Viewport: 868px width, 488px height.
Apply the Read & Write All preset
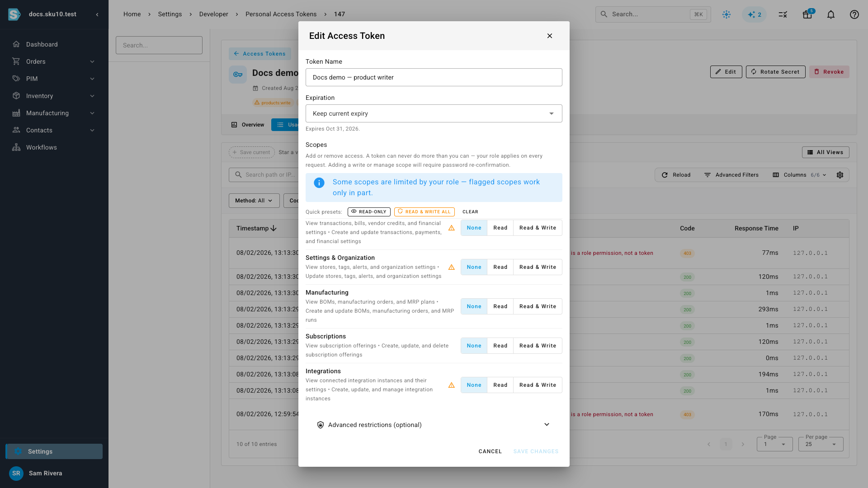pyautogui.click(x=424, y=211)
